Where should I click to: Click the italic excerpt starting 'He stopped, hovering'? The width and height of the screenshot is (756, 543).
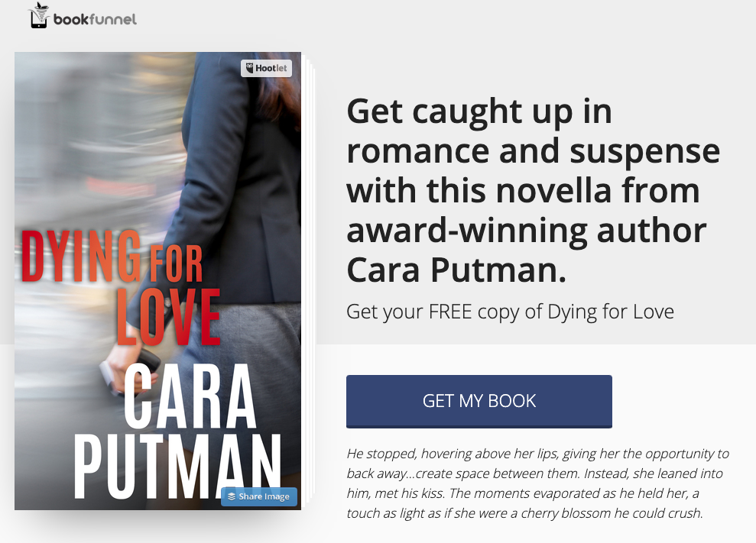click(x=537, y=483)
